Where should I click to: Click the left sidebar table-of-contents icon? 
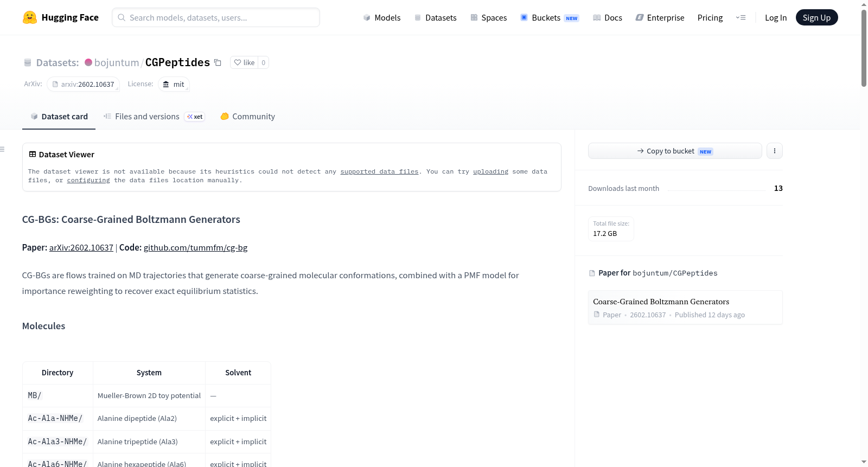(3, 149)
